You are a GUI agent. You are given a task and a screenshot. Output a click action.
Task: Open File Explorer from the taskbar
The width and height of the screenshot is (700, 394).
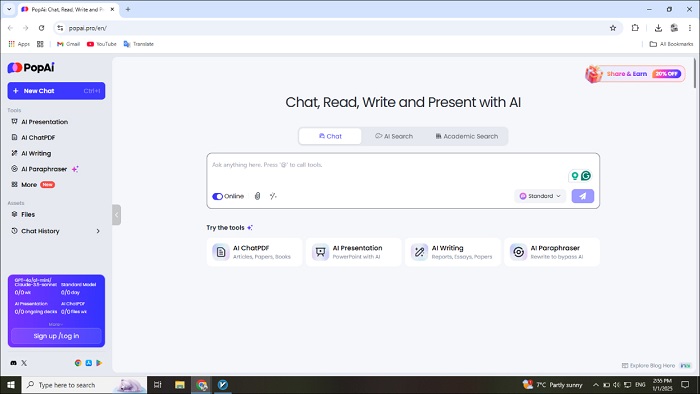(x=180, y=385)
